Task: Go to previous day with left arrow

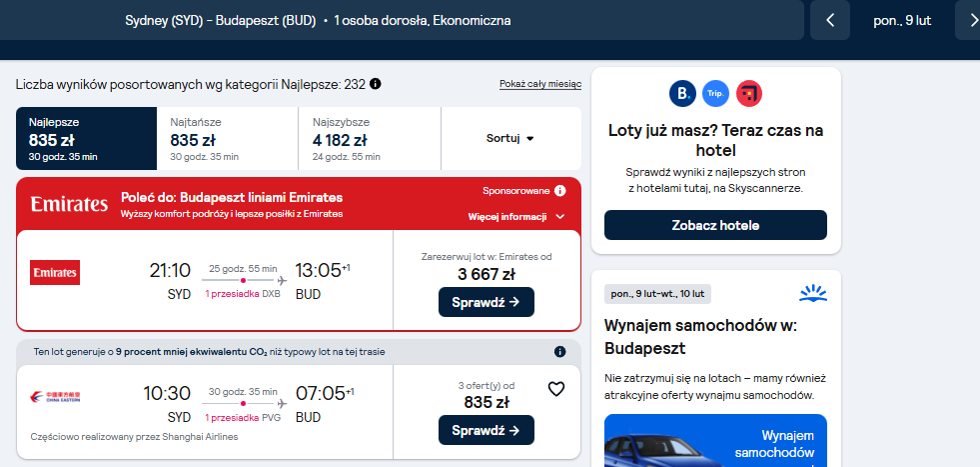Action: click(830, 20)
